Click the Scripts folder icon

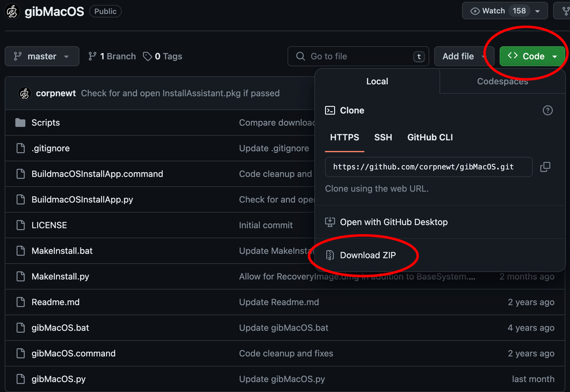tap(21, 122)
